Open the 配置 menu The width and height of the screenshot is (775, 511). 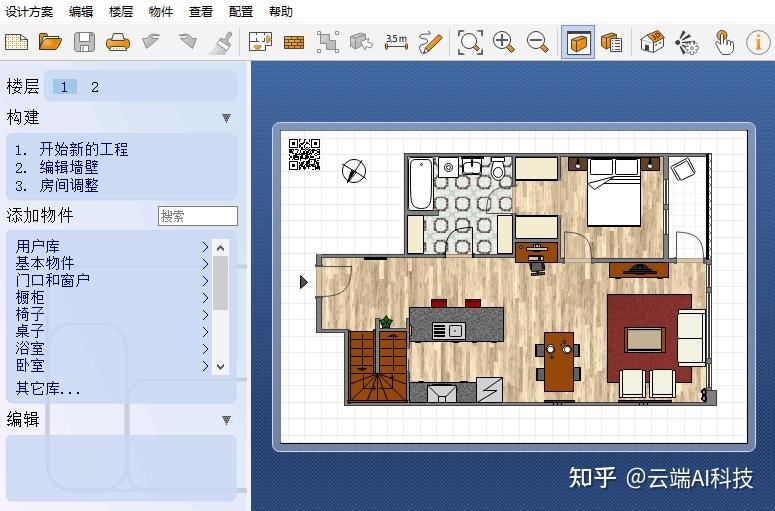[241, 11]
